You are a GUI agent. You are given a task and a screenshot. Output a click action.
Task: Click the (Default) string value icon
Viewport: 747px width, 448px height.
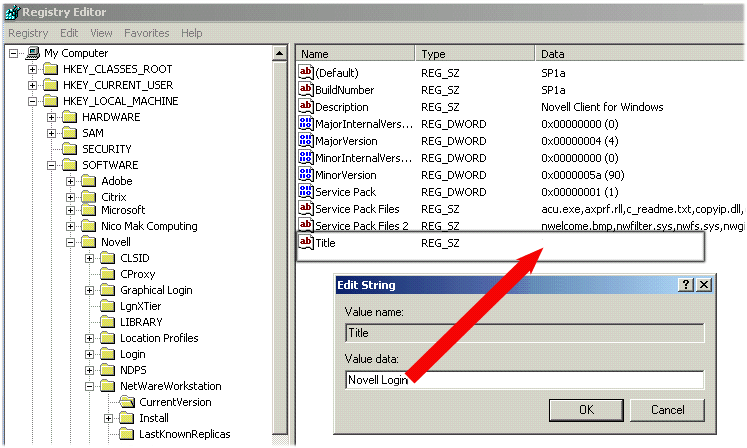pos(306,72)
